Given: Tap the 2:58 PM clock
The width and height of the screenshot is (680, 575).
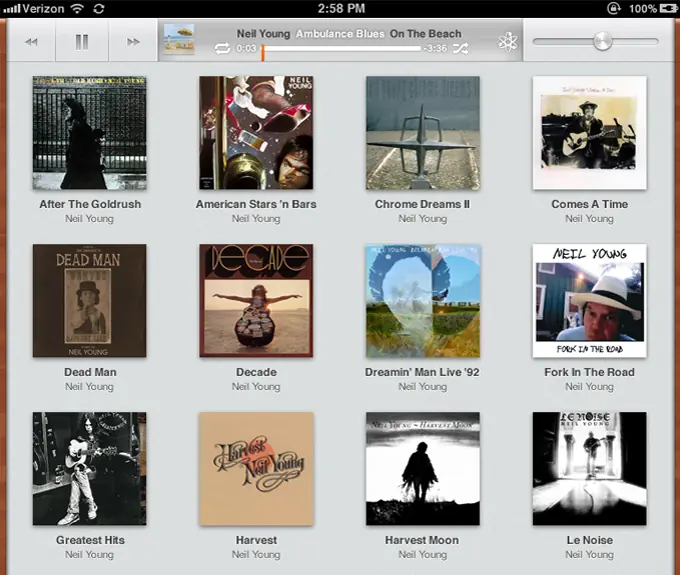Looking at the screenshot, I should tap(341, 9).
